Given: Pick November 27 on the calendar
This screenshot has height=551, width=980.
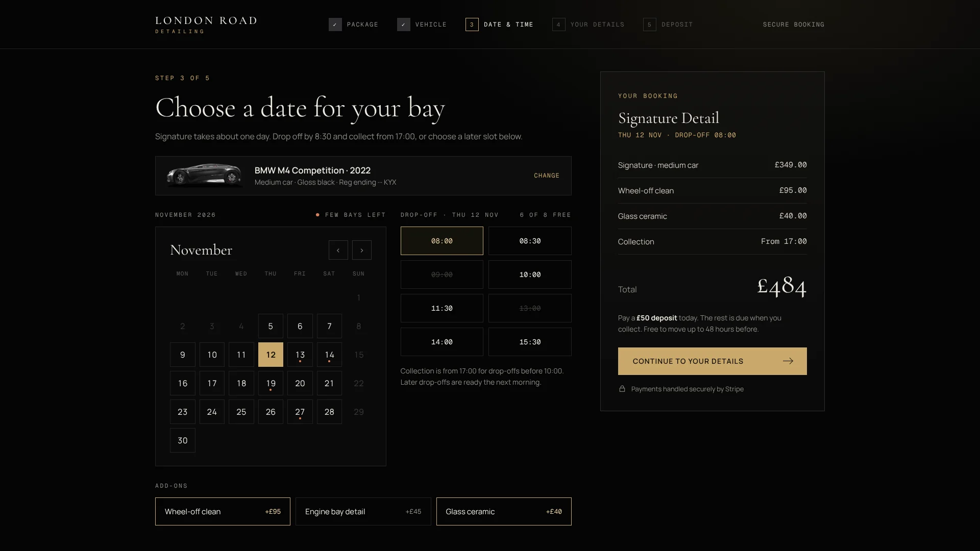Looking at the screenshot, I should click(x=300, y=412).
